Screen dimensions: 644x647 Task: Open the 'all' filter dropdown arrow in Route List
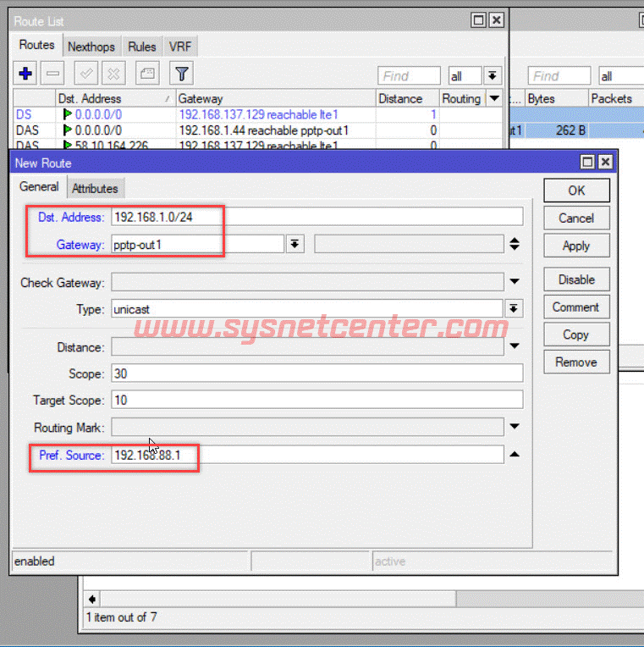coord(493,76)
